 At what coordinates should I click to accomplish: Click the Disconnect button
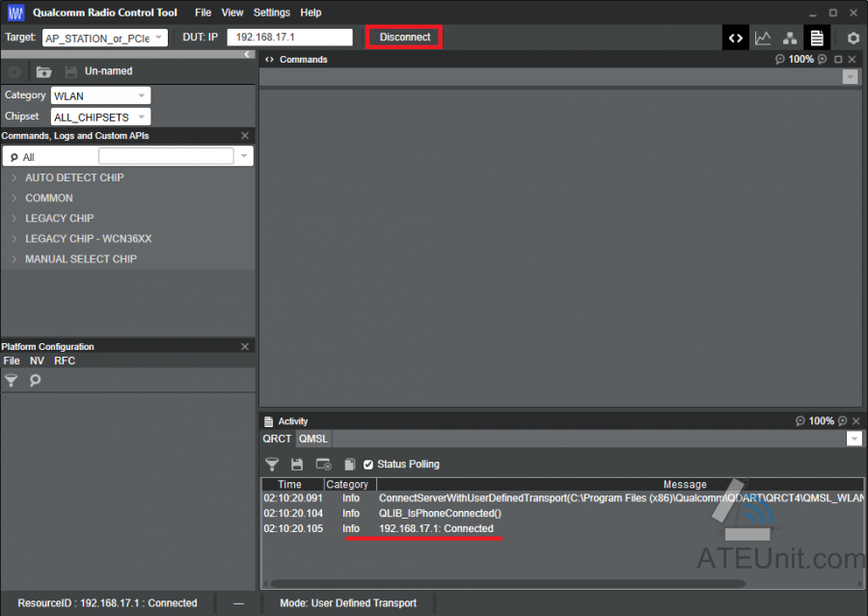point(405,37)
